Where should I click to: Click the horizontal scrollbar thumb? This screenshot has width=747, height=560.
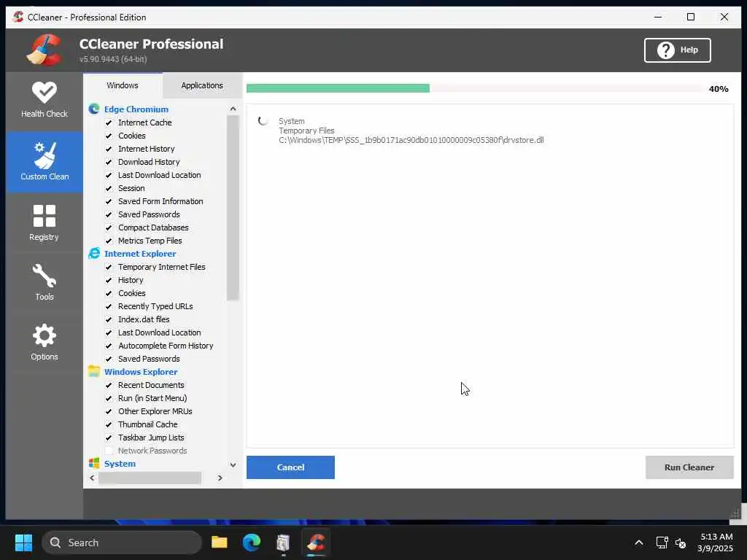[x=150, y=478]
